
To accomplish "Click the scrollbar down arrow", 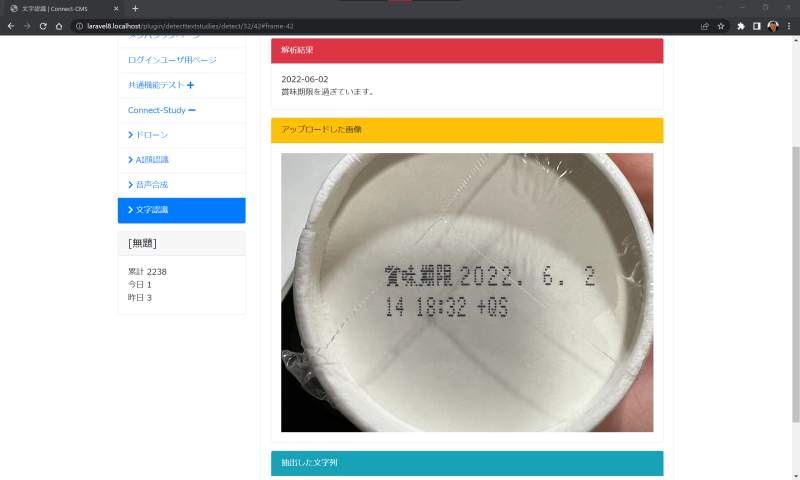I will coord(795,475).
